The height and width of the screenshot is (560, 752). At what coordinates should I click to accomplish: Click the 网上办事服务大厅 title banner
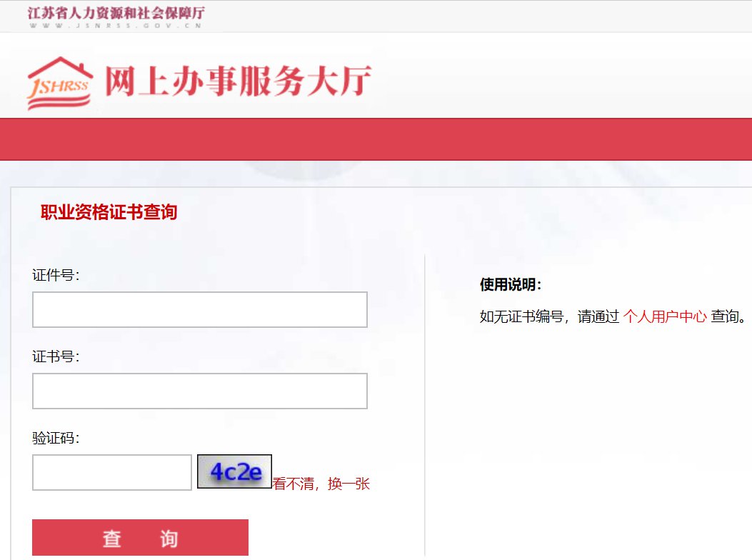pos(239,81)
